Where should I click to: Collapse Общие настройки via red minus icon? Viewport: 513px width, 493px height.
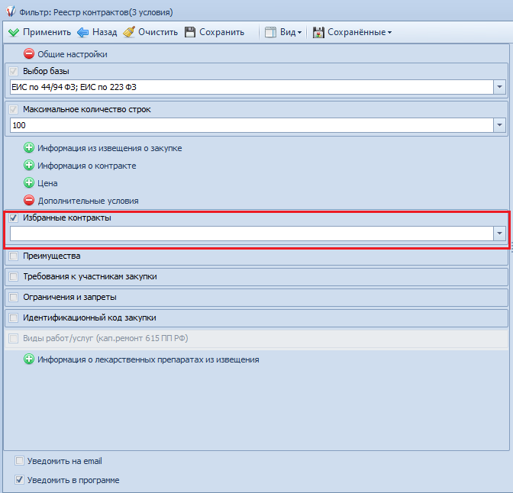[29, 54]
